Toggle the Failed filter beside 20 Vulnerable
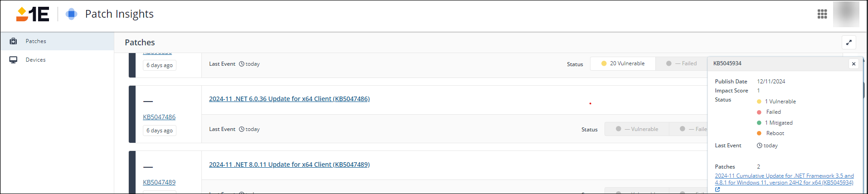The height and width of the screenshot is (194, 868). pyautogui.click(x=681, y=63)
